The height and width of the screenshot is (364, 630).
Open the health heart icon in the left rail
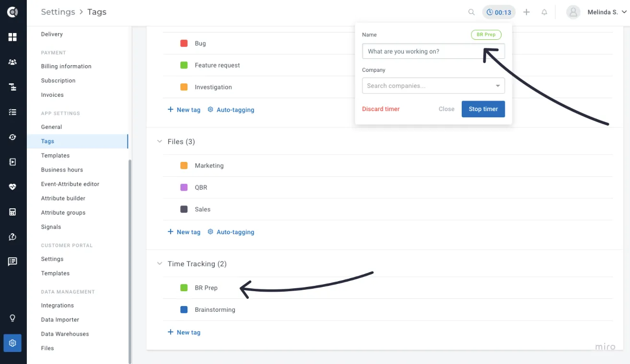coord(12,187)
